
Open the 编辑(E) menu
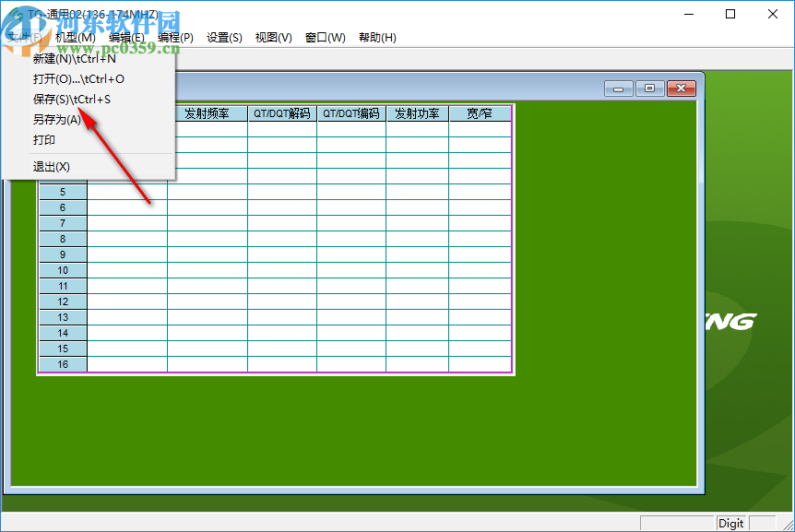[x=126, y=38]
